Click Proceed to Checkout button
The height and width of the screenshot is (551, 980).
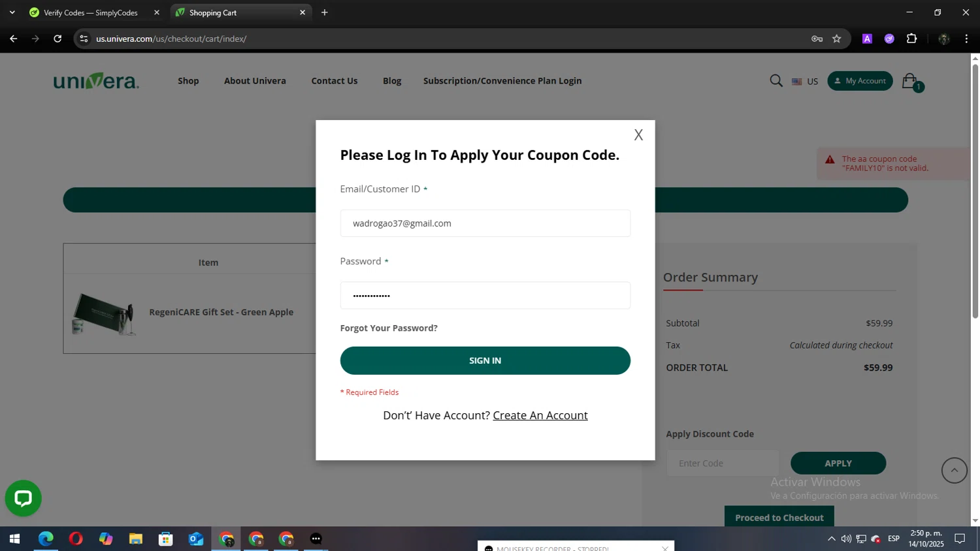click(779, 517)
